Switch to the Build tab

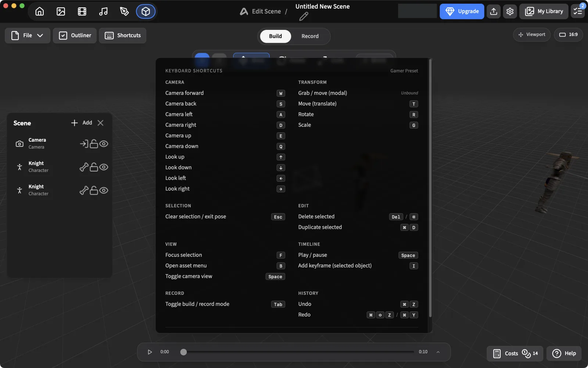276,36
